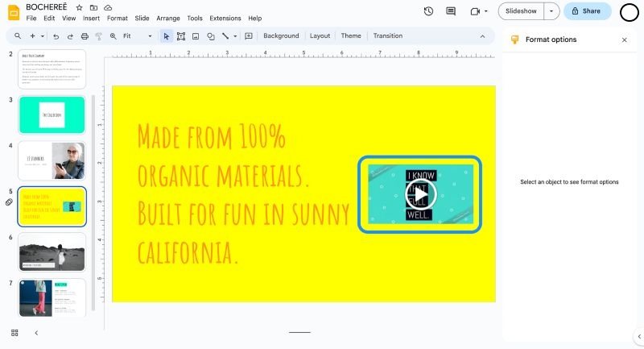Image resolution: width=644 pixels, height=349 pixels.
Task: Open the Tools menu
Action: tap(195, 18)
